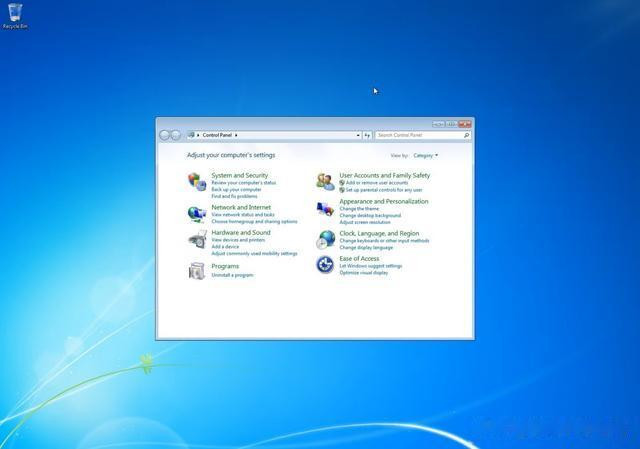
Task: Select Adjust screen resolution link
Action: (x=365, y=222)
